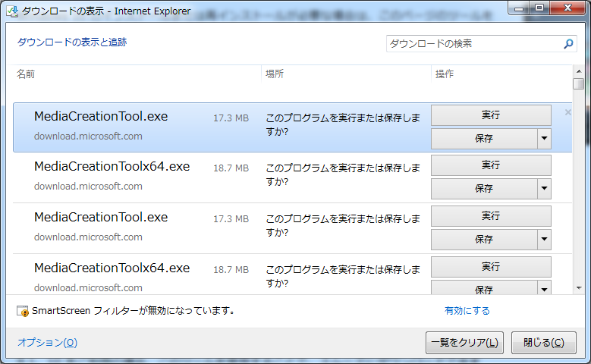Click SmartScreen フィルター disabled message text
The image size is (591, 364).
pyautogui.click(x=134, y=311)
